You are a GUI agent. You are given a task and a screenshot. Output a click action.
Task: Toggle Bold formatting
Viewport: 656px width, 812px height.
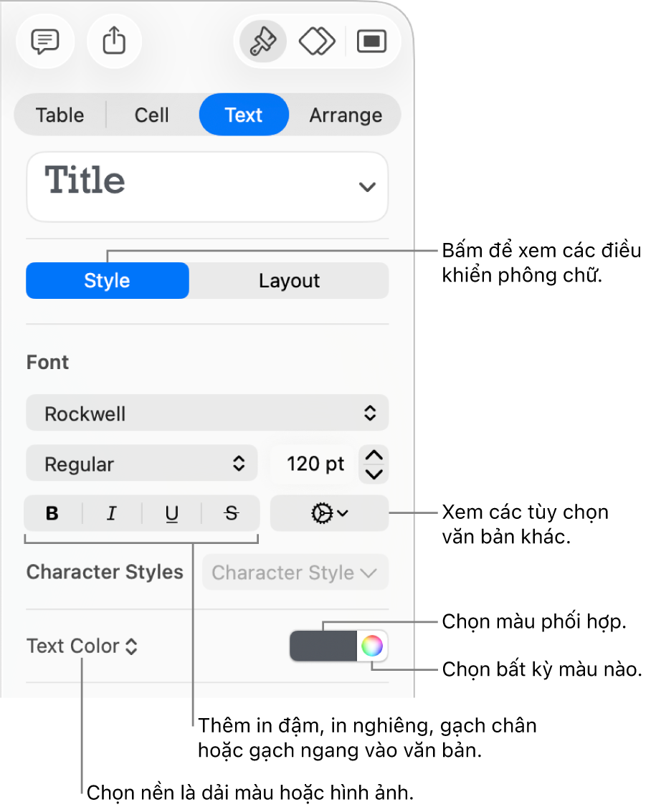(52, 513)
